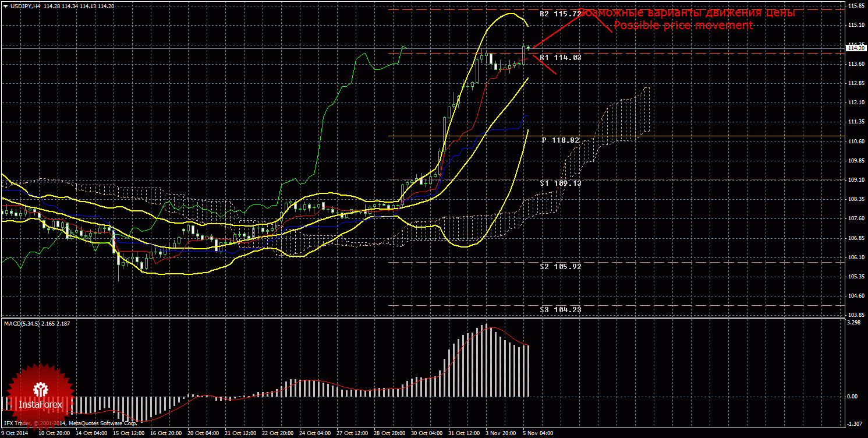Select the S2 105.92 support label
868x438 pixels.
tap(560, 266)
